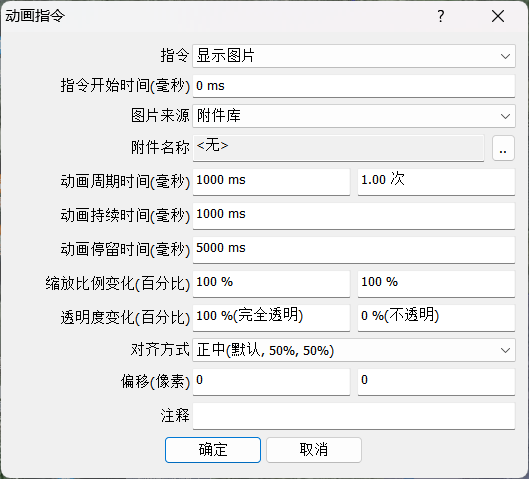
Task: Focus the 指令开始时间 field showing 0 ms
Action: tap(354, 86)
